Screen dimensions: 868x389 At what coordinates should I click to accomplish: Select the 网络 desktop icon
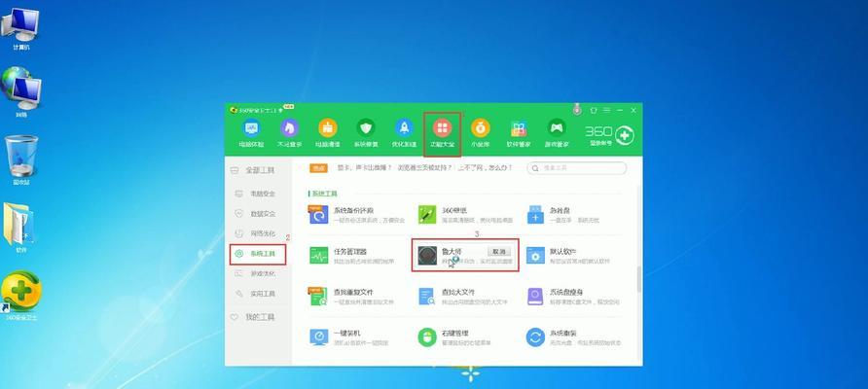click(x=21, y=91)
